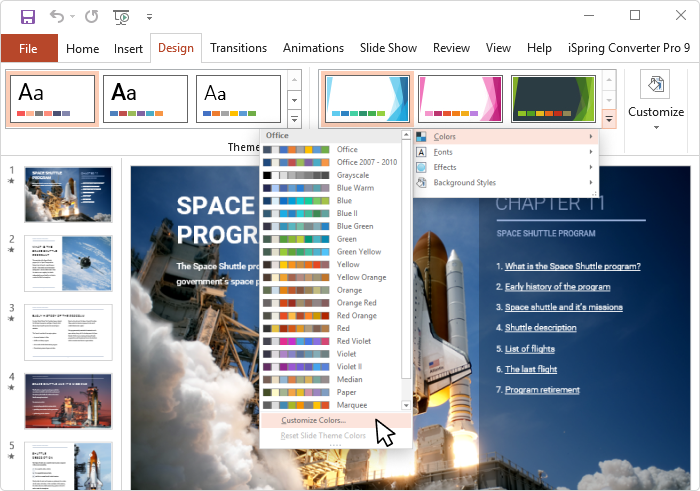Image resolution: width=700 pixels, height=491 pixels.
Task: Pick the Orange Red color scheme
Action: coord(330,303)
